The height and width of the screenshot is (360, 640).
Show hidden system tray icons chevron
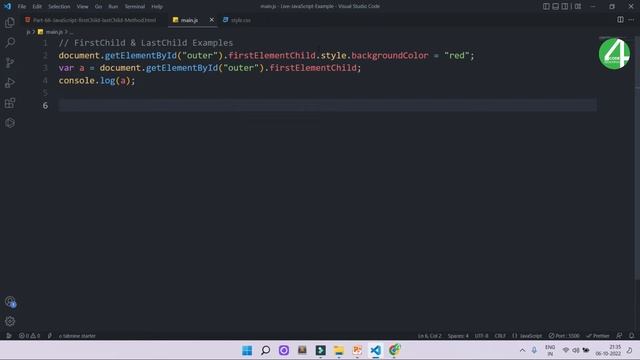522,350
